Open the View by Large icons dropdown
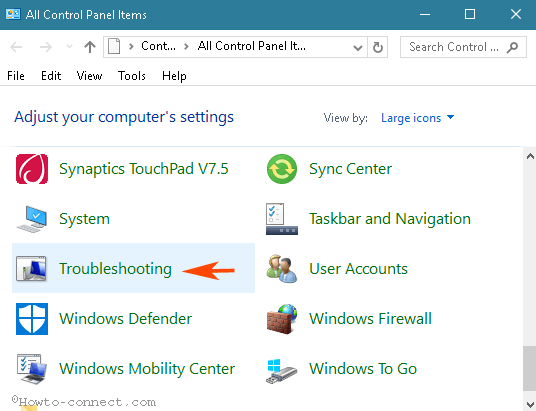The height and width of the screenshot is (411, 536). pos(417,118)
